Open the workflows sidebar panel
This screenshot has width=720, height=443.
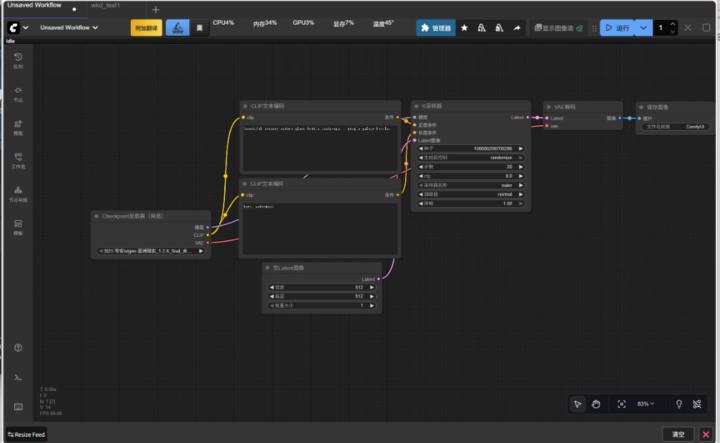(18, 160)
